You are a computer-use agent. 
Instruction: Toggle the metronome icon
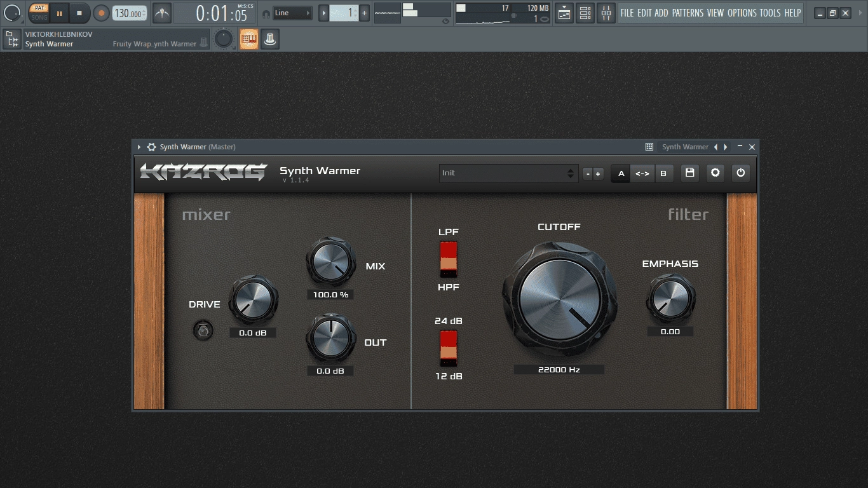pos(162,13)
